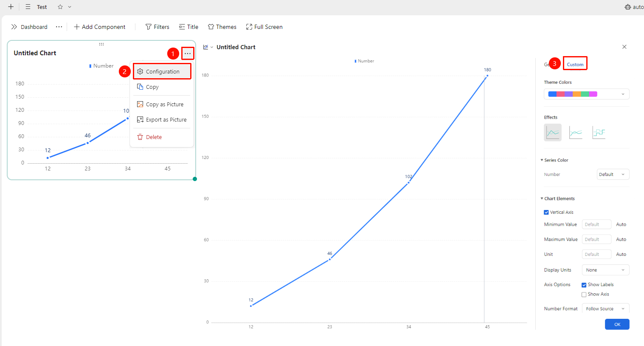644x346 pixels.
Task: Click the plus icon at top left
Action: tap(11, 7)
